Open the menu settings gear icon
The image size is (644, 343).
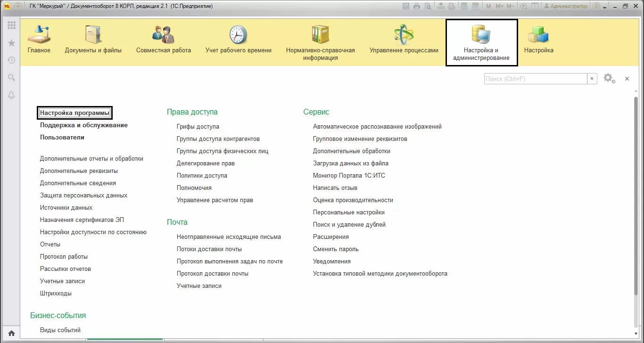point(610,79)
